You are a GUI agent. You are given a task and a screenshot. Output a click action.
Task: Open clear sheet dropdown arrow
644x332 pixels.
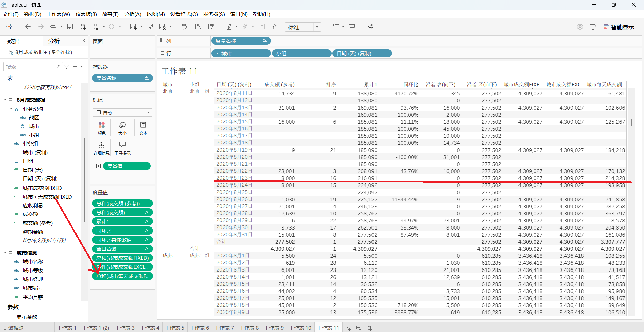[x=170, y=27]
